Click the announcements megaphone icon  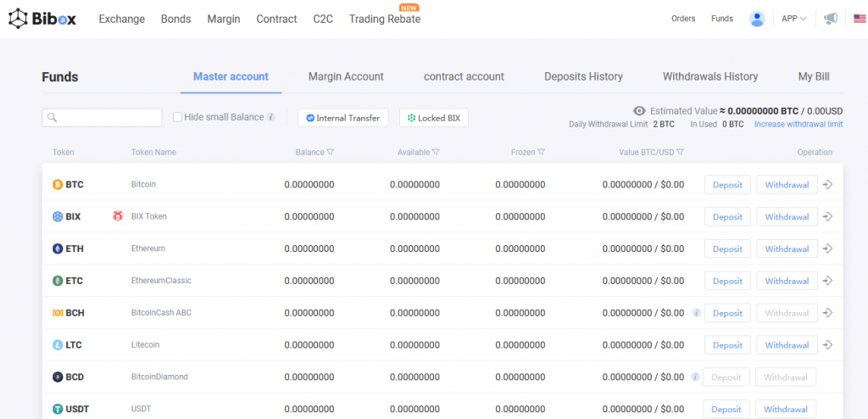[831, 19]
